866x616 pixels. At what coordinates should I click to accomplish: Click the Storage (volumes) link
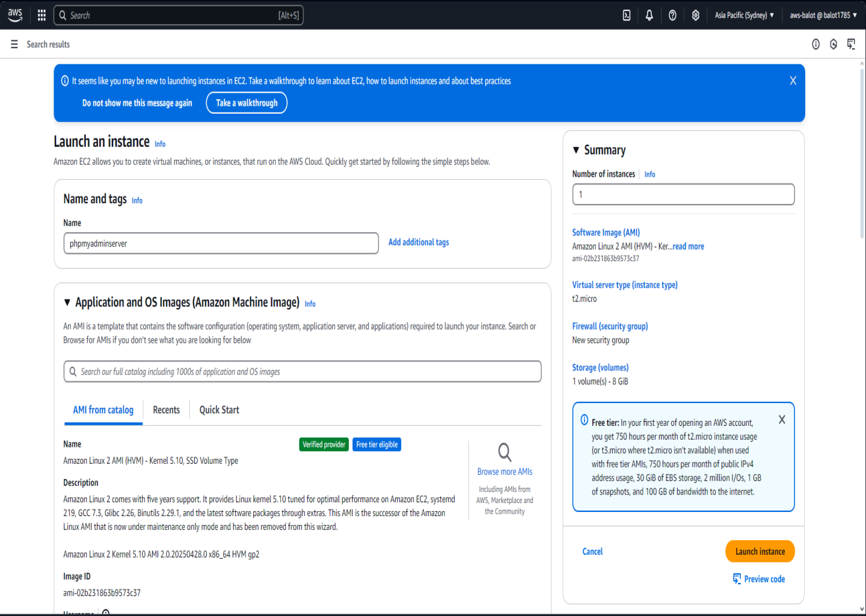tap(600, 368)
